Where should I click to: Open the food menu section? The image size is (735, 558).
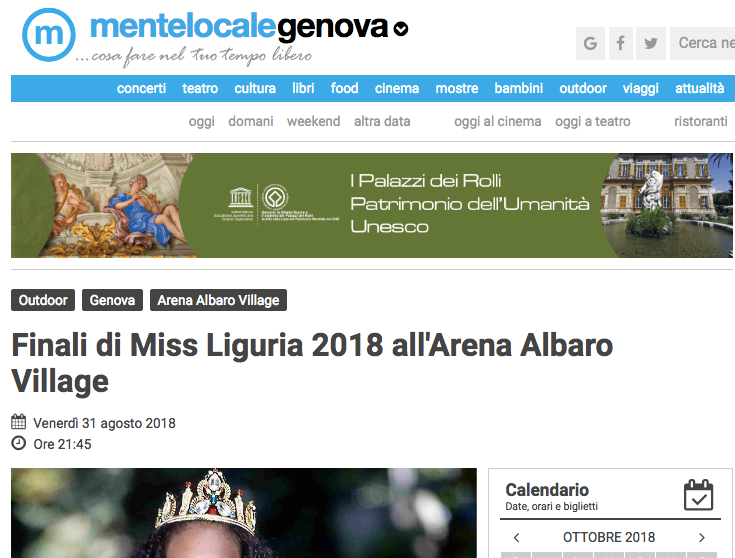pos(345,88)
